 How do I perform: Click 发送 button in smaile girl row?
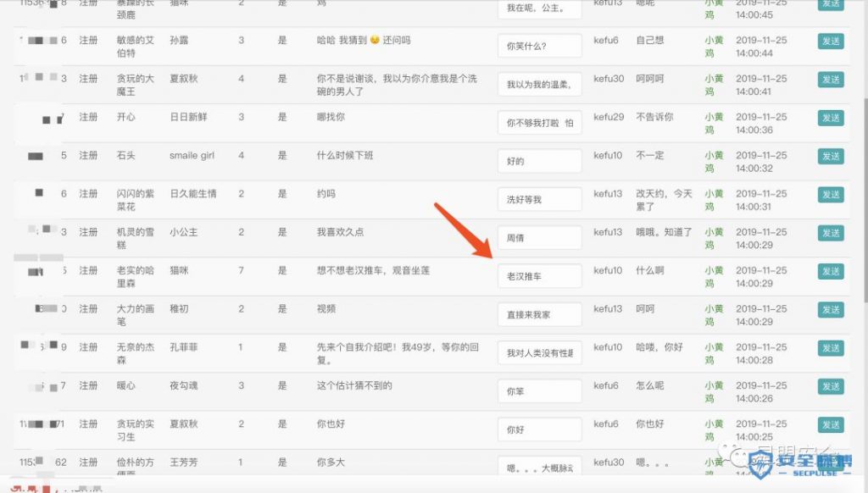[x=831, y=156]
